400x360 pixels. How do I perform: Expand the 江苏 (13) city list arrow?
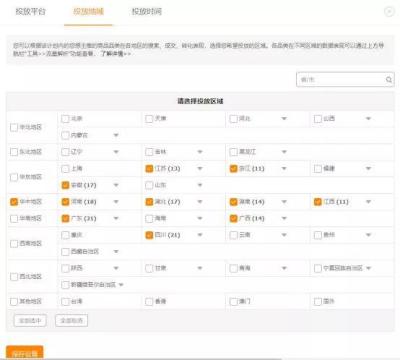pyautogui.click(x=200, y=169)
